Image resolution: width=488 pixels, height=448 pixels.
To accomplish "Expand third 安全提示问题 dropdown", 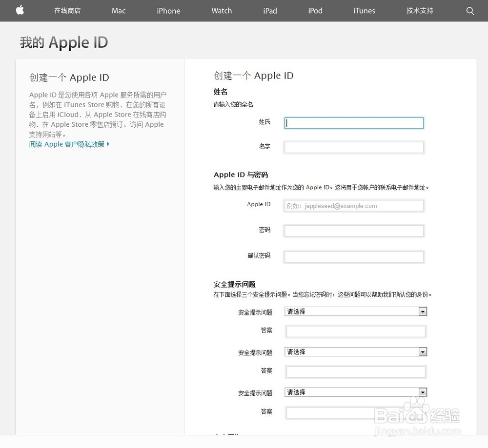I will coord(356,392).
